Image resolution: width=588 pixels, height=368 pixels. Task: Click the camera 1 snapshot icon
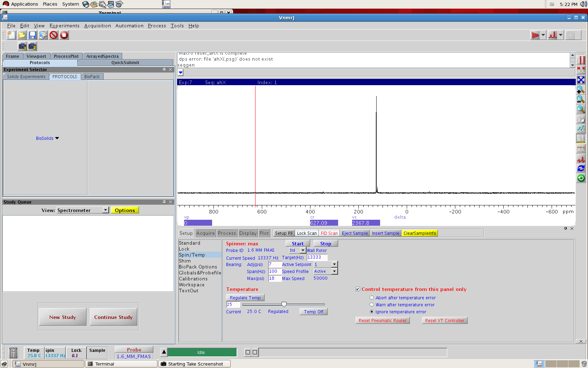(22, 46)
